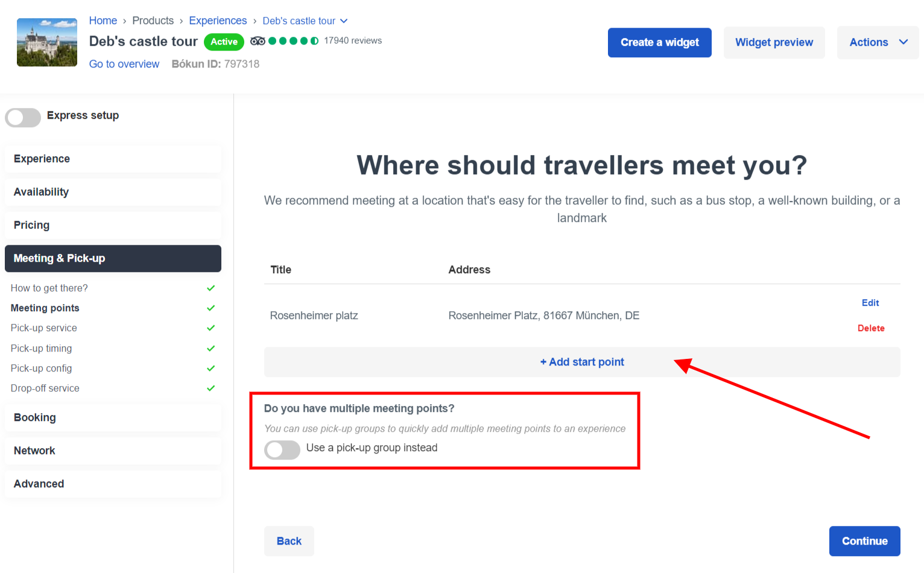This screenshot has width=924, height=573.
Task: Click the checkmark next to Drop-off service
Action: point(210,388)
